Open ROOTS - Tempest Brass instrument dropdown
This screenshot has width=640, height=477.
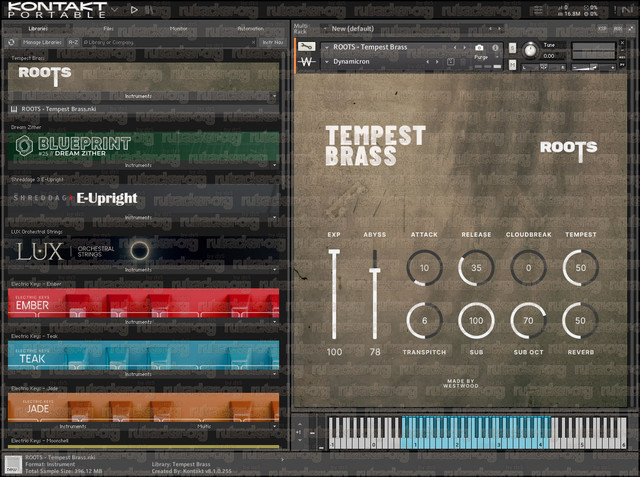pyautogui.click(x=327, y=47)
